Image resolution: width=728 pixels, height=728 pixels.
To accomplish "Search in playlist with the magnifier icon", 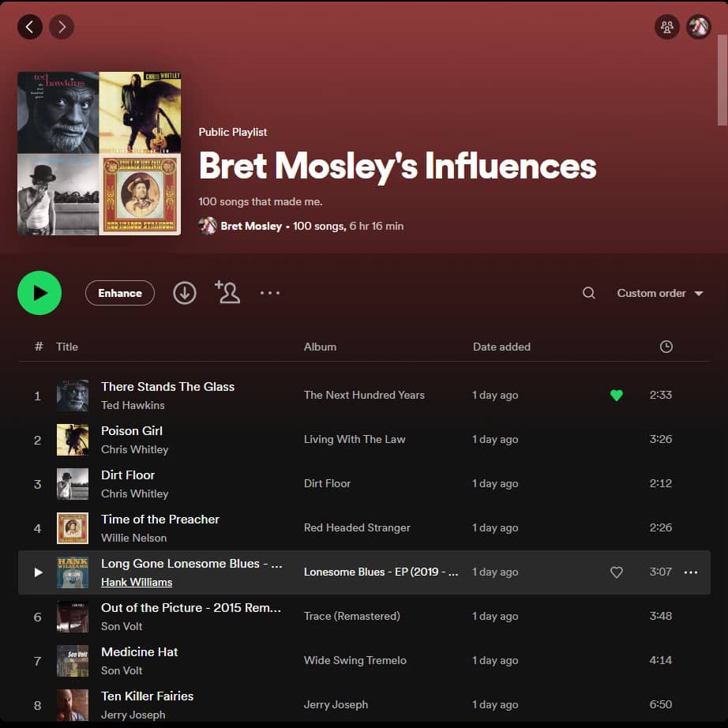I will click(589, 293).
